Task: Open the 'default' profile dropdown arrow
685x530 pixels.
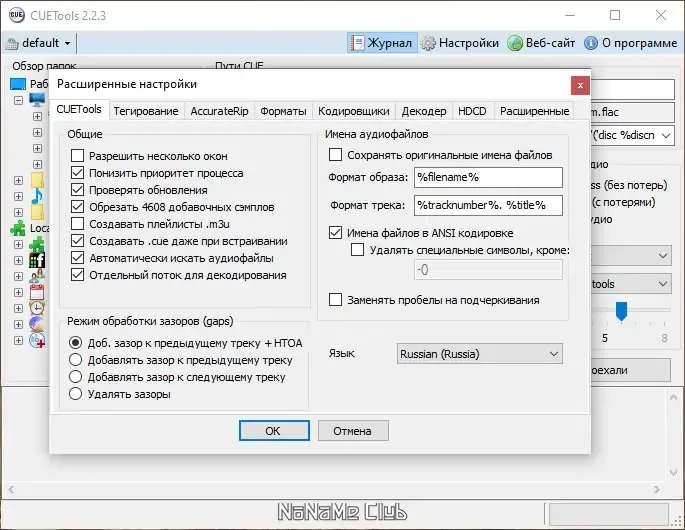Action: 67,43
